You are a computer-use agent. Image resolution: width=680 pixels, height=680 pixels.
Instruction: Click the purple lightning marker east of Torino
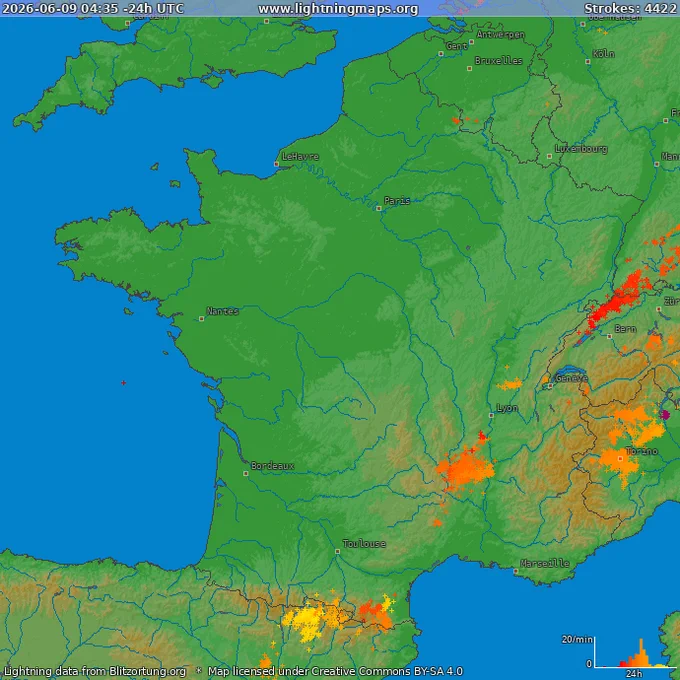[x=664, y=415]
